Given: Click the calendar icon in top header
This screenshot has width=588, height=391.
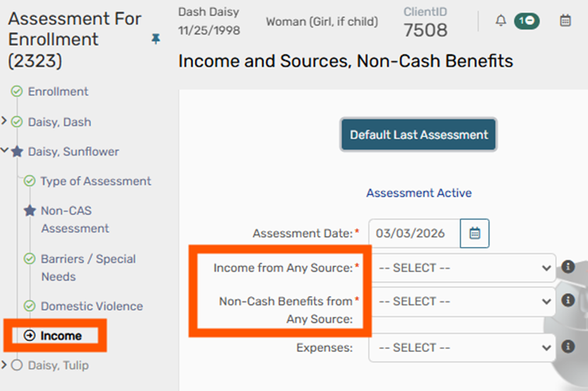Looking at the screenshot, I should click(565, 21).
